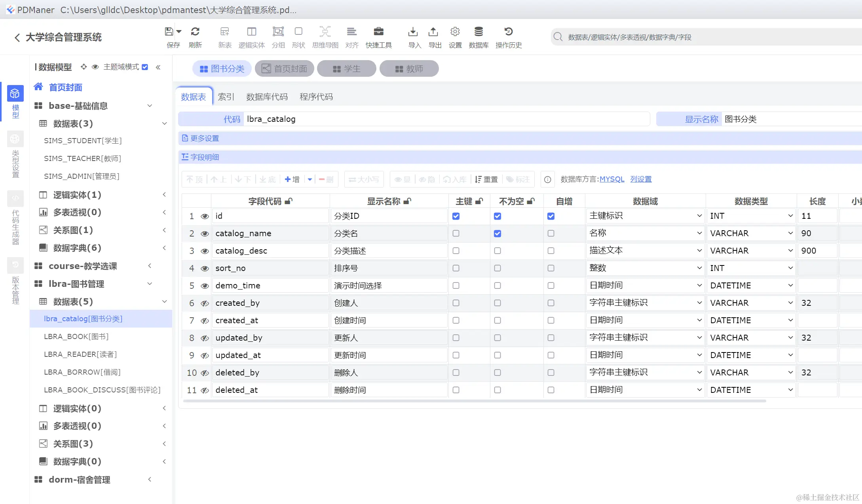This screenshot has width=862, height=504.
Task: Switch to the 程序代码 tab
Action: (x=316, y=97)
